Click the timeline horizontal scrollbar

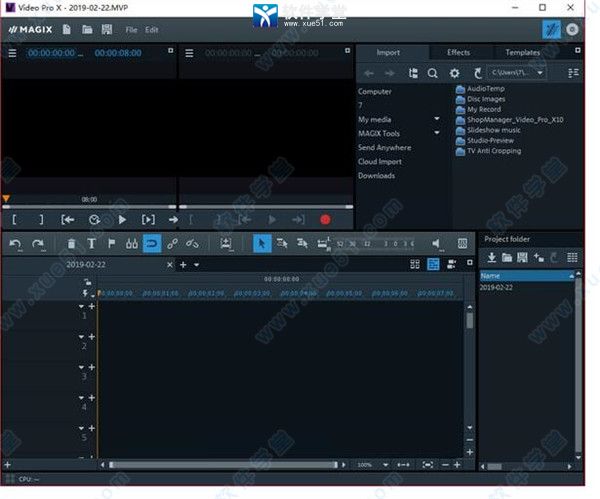(223, 465)
